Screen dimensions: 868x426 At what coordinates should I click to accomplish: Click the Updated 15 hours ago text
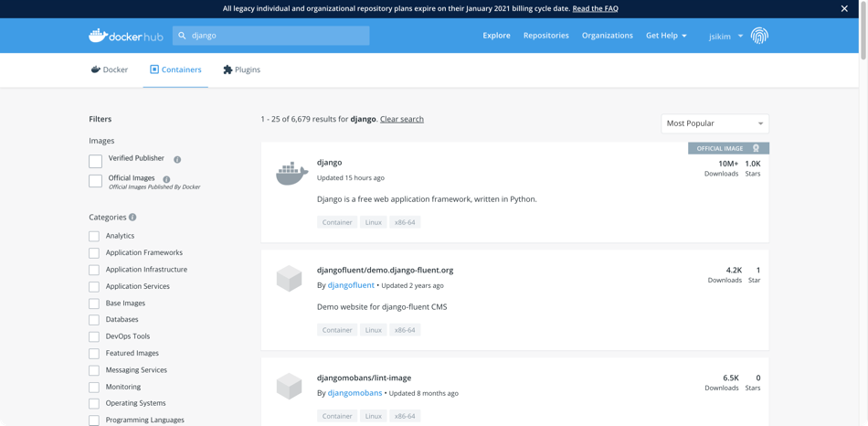[x=351, y=178]
